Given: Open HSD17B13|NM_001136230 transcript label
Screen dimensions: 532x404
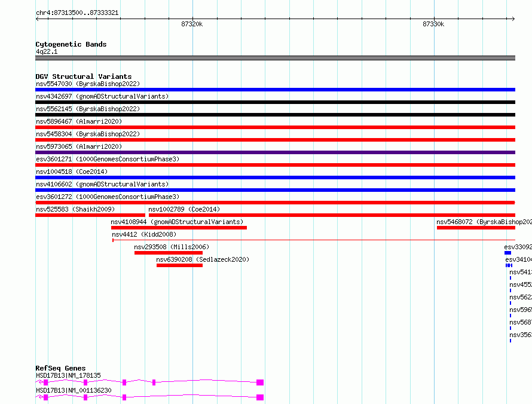Looking at the screenshot, I should tap(74, 390).
